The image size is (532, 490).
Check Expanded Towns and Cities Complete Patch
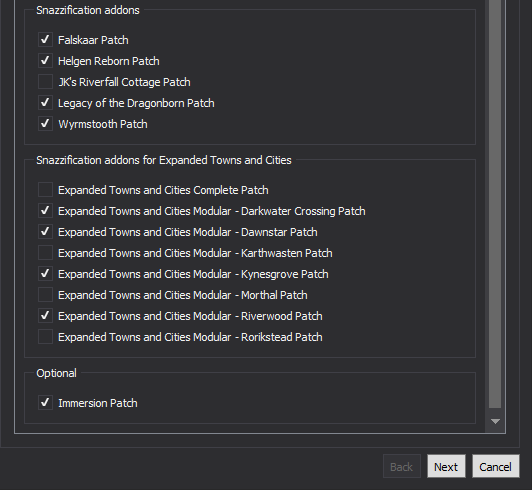pos(45,190)
